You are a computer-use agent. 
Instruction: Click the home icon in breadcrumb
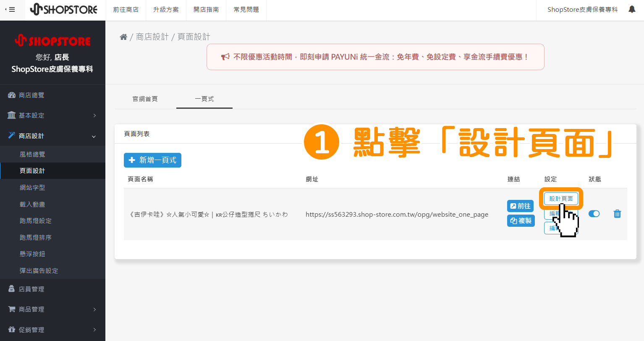click(123, 37)
